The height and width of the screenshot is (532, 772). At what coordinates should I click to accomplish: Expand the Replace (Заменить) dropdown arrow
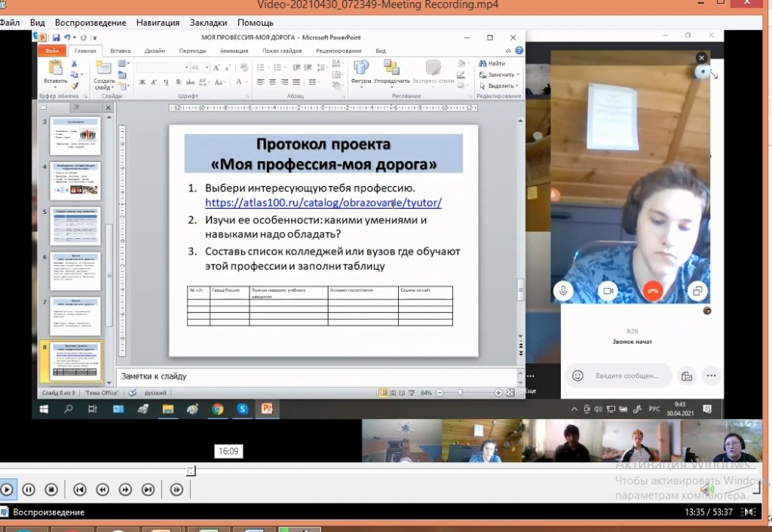click(519, 75)
